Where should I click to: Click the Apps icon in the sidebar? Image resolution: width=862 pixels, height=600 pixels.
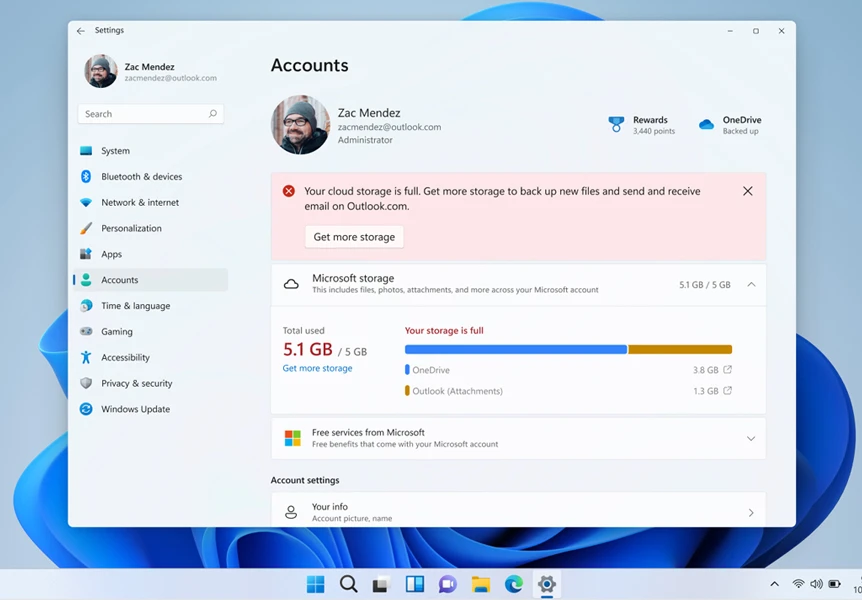tap(86, 254)
